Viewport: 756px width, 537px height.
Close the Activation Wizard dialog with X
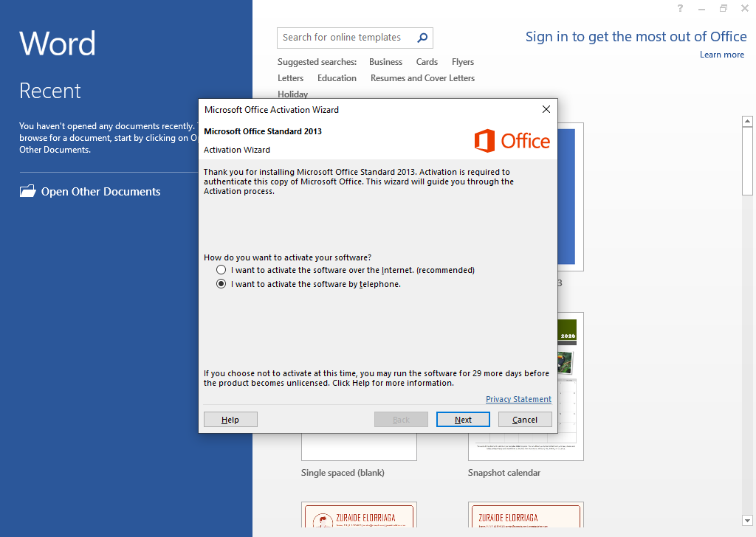546,109
